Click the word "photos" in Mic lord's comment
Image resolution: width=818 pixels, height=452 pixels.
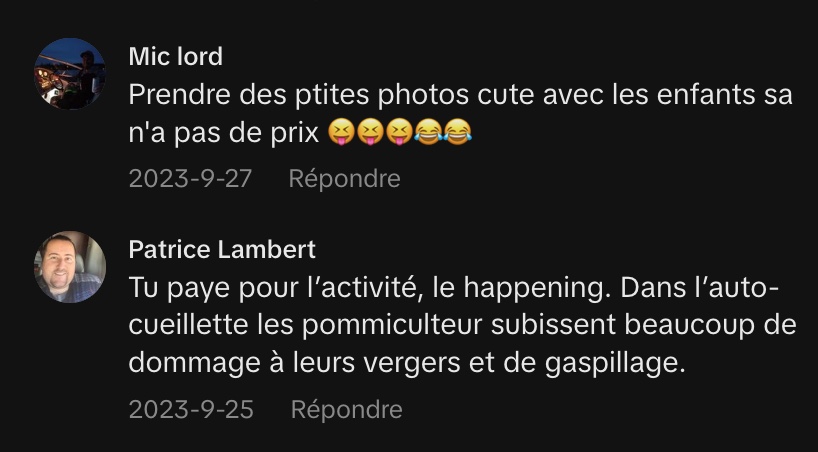pos(423,97)
